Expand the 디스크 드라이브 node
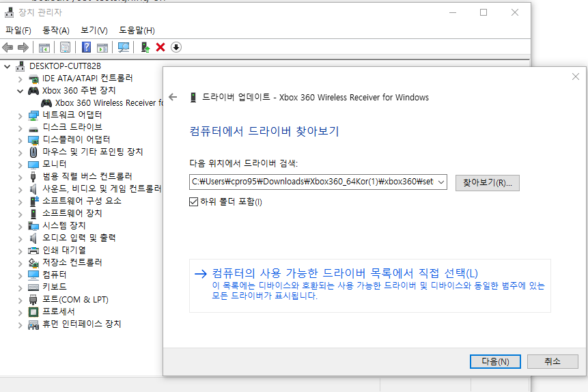Viewport: 588px width, 392px height. point(20,128)
